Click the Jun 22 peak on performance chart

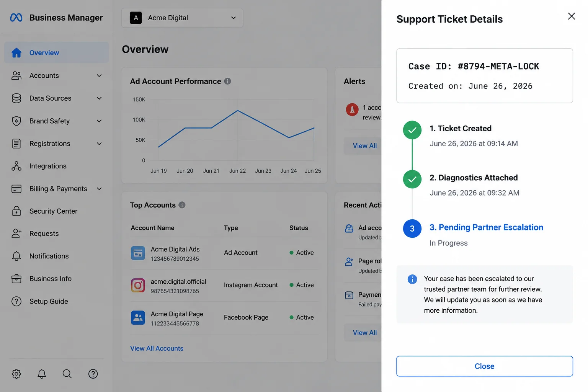238,110
